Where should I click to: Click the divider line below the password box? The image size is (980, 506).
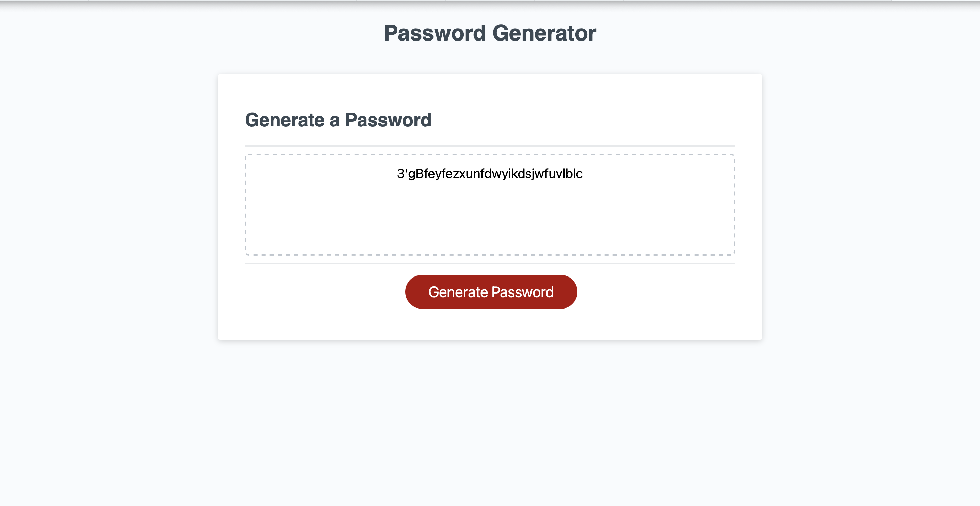click(x=489, y=262)
